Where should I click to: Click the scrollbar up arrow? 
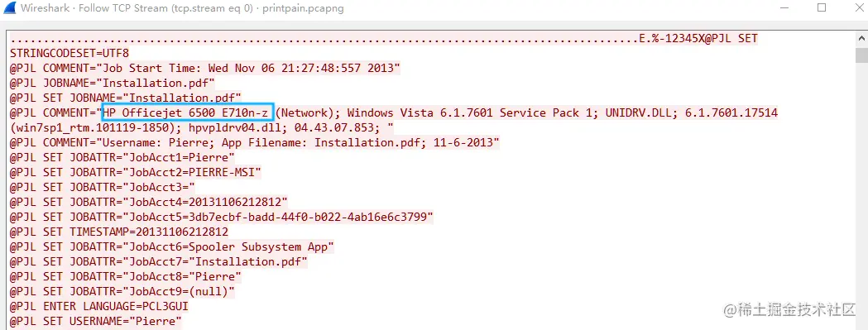(x=861, y=38)
